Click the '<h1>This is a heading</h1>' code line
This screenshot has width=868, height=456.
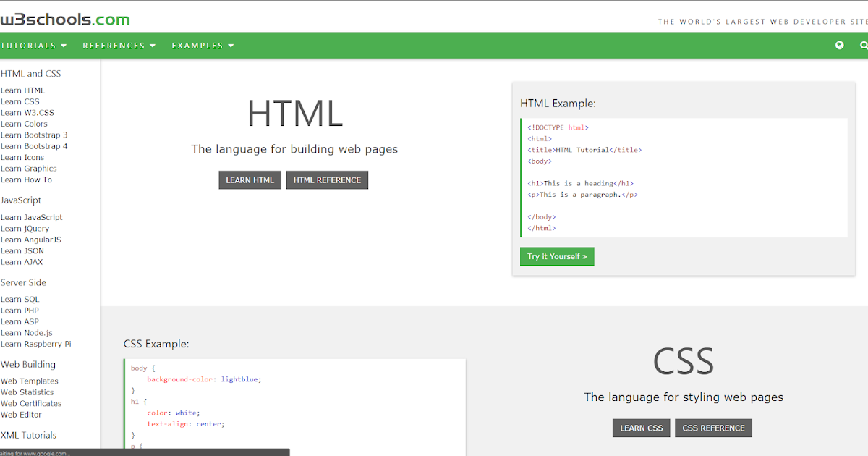(x=580, y=183)
